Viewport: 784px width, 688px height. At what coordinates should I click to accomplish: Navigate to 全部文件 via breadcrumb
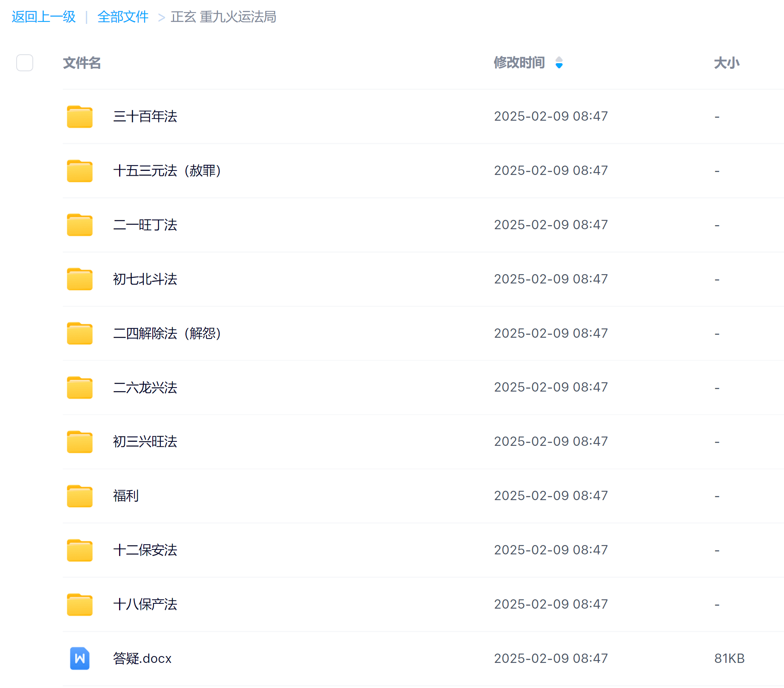point(123,17)
